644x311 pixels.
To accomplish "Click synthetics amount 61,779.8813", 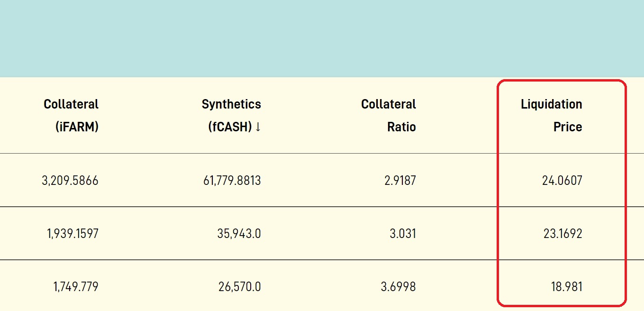I will pos(233,181).
